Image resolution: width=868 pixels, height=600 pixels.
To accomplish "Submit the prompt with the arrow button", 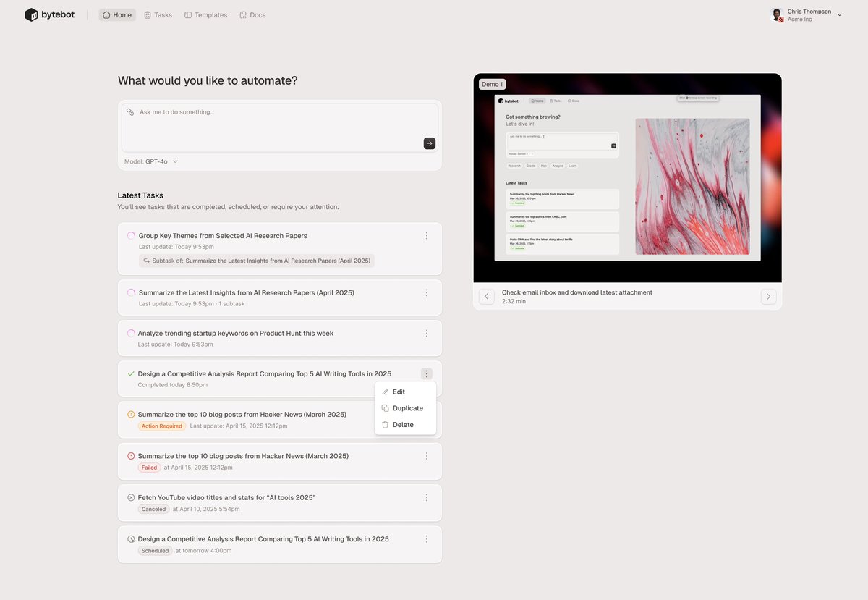I will pos(430,143).
